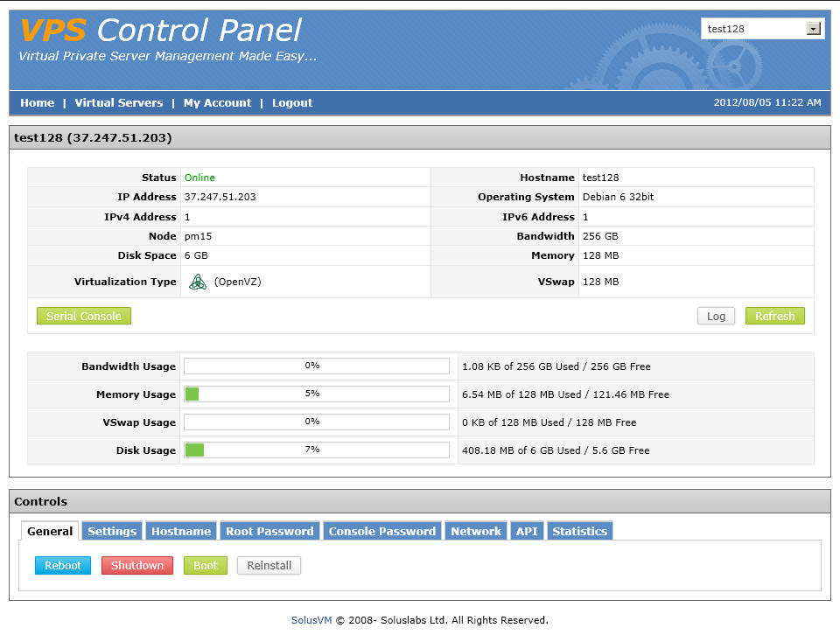Click the date 2012/08/05 11:22 AM
This screenshot has height=642, width=840.
(767, 102)
